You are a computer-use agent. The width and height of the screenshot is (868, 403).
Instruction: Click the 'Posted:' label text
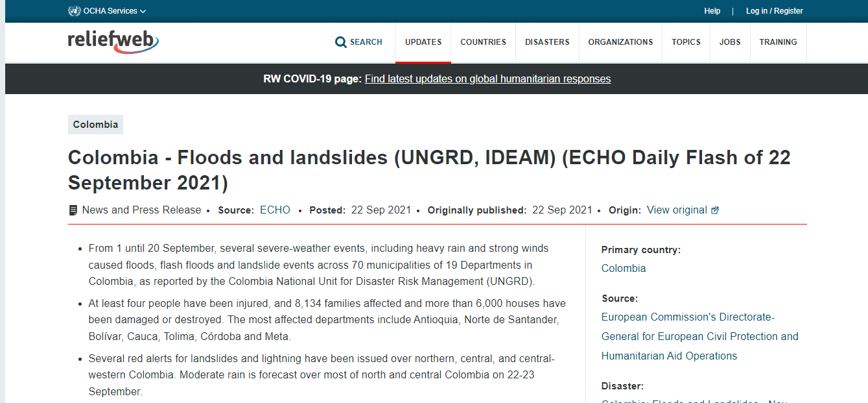pyautogui.click(x=327, y=210)
